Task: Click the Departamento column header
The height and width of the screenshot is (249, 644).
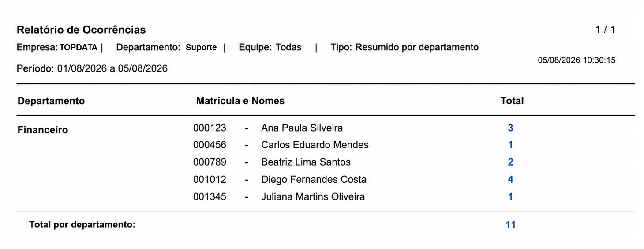Action: point(51,101)
